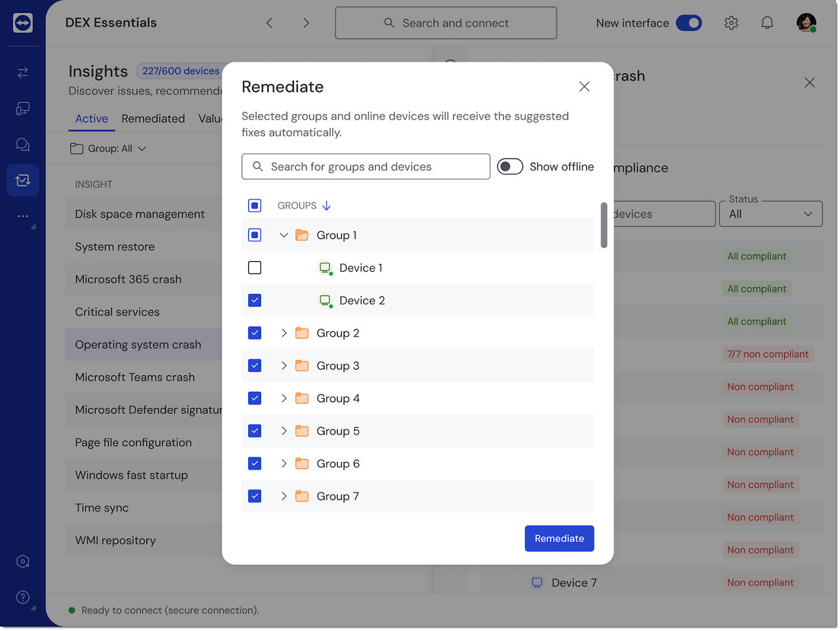Toggle Show offline switch

coord(510,167)
